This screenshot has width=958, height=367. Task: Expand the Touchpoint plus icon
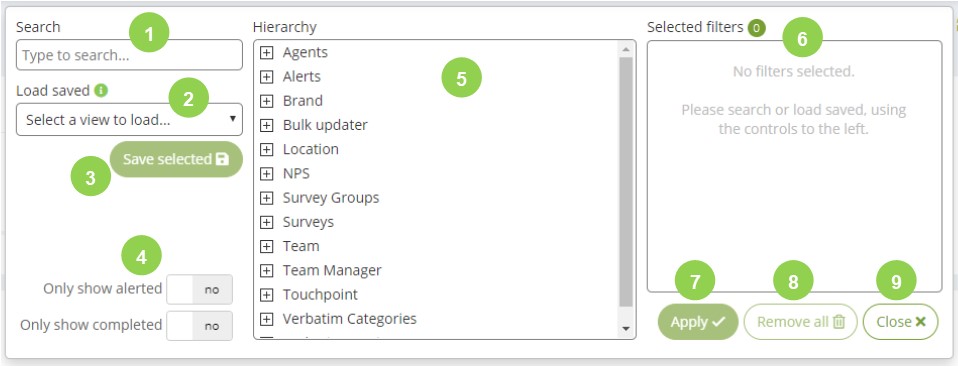tap(266, 295)
